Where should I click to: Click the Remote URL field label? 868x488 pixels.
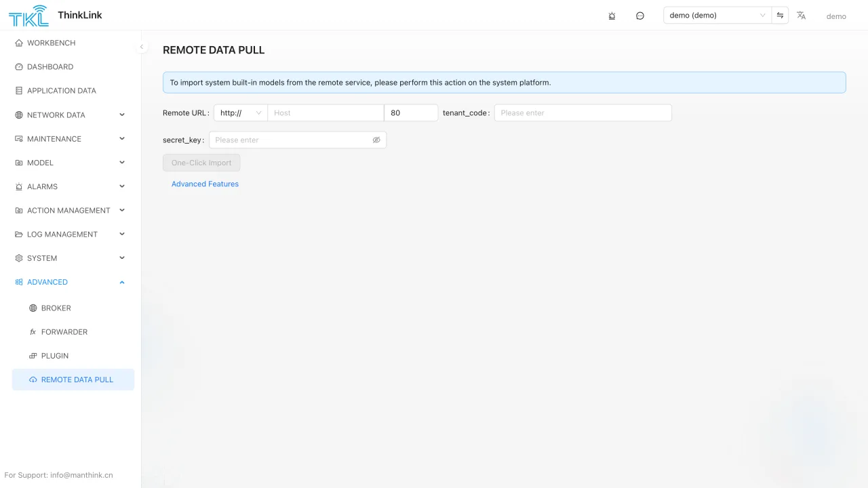pyautogui.click(x=186, y=113)
